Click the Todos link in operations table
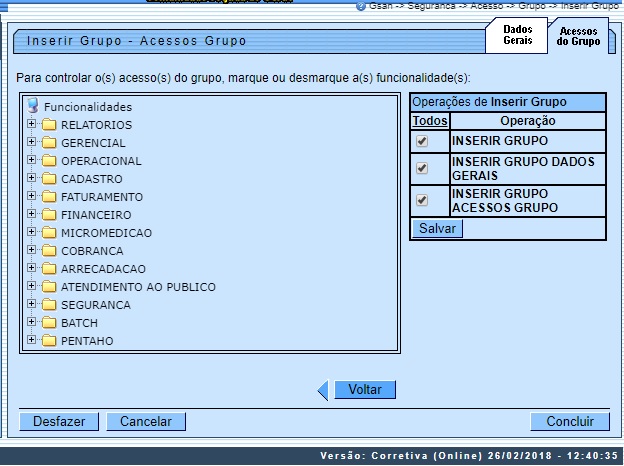 click(x=430, y=121)
